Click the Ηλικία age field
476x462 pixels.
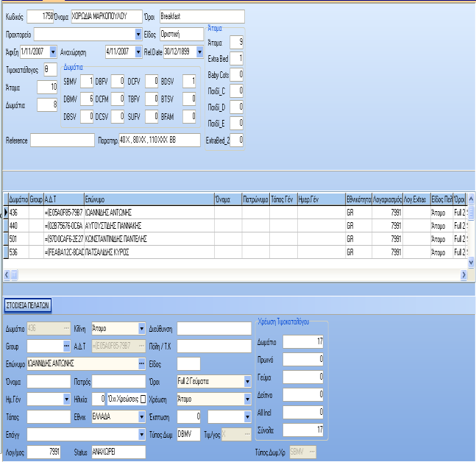pos(99,399)
